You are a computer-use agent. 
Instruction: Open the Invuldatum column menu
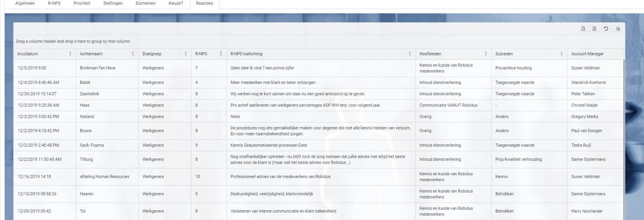tap(70, 54)
